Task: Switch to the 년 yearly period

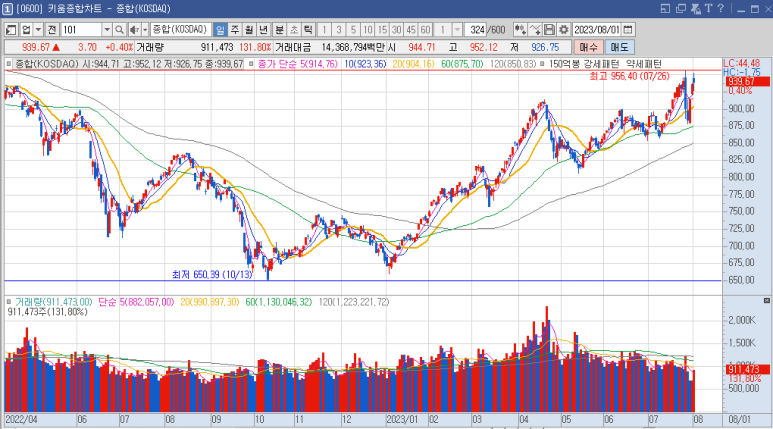Action: [x=264, y=30]
